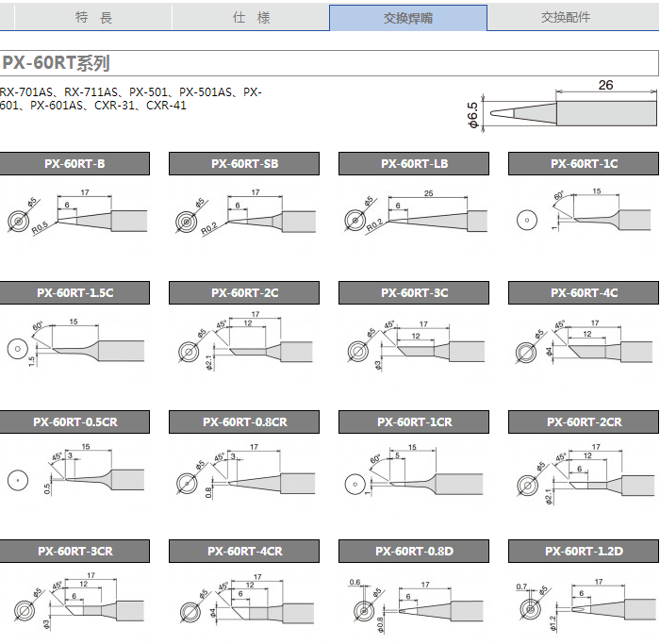Switch to the 特長 tab

pos(93,18)
